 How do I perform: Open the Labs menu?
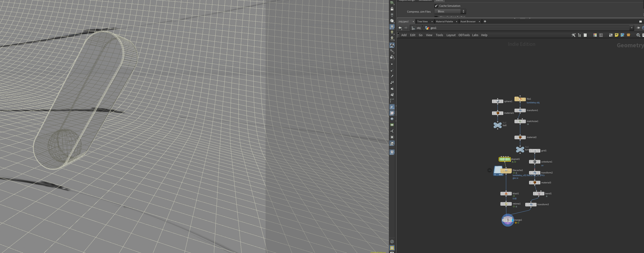click(x=475, y=35)
